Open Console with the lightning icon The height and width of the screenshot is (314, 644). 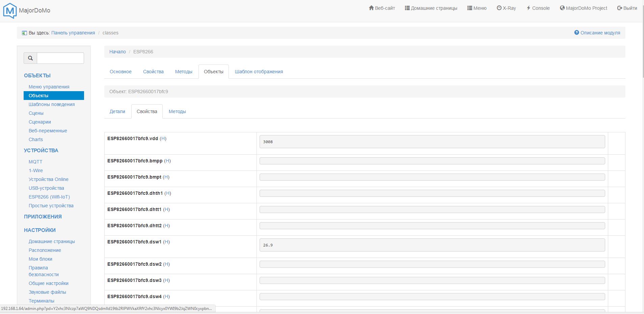[538, 8]
